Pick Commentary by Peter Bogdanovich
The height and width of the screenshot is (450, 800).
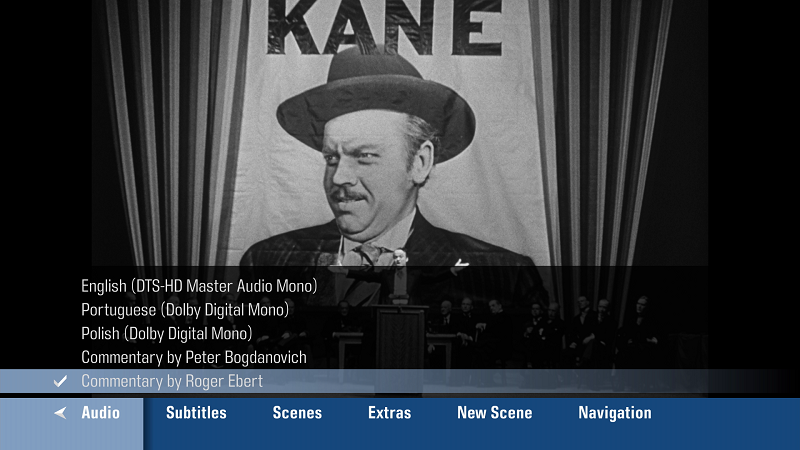[x=194, y=358]
